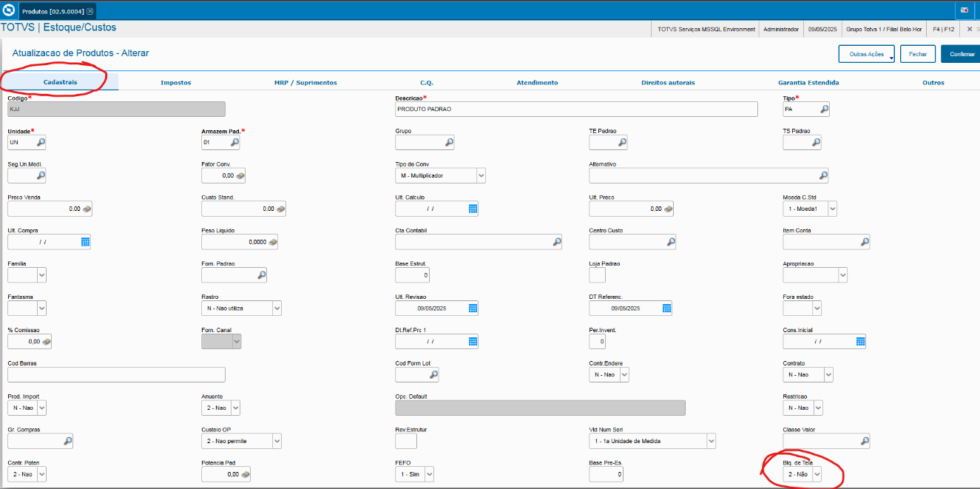Open lookup for the Unidade field
Image resolution: width=980 pixels, height=489 pixels.
tap(41, 143)
